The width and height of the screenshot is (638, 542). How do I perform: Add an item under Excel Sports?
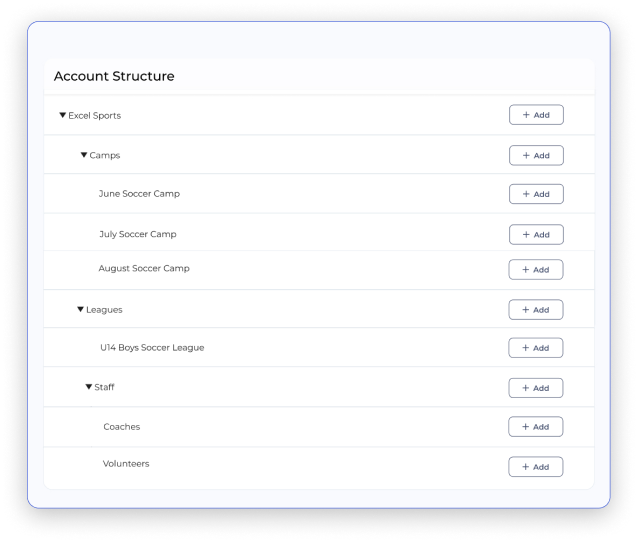click(x=536, y=115)
